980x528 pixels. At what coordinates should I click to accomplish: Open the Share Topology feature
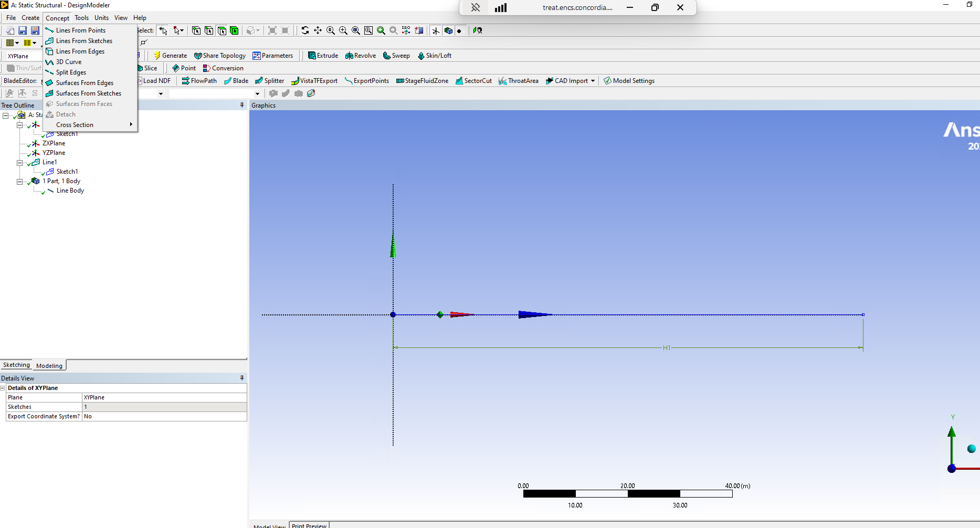click(x=220, y=56)
